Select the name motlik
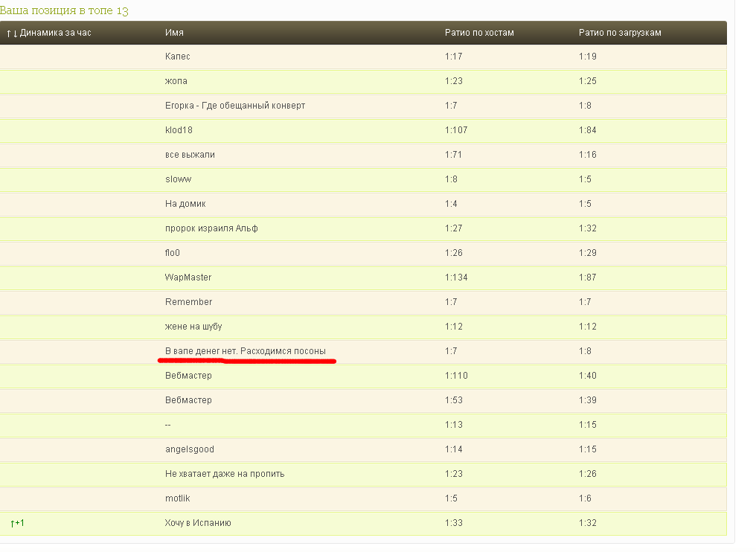The height and width of the screenshot is (552, 756). tap(177, 499)
